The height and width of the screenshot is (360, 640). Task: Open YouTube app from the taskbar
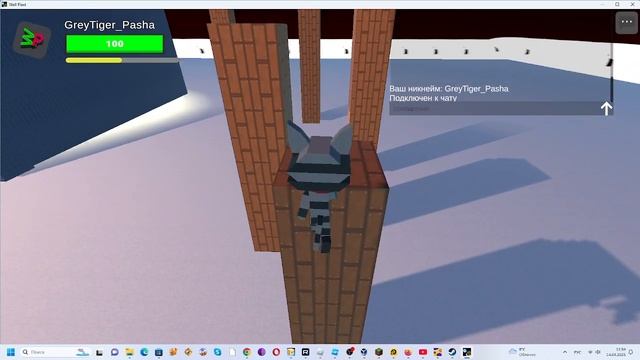pos(423,352)
